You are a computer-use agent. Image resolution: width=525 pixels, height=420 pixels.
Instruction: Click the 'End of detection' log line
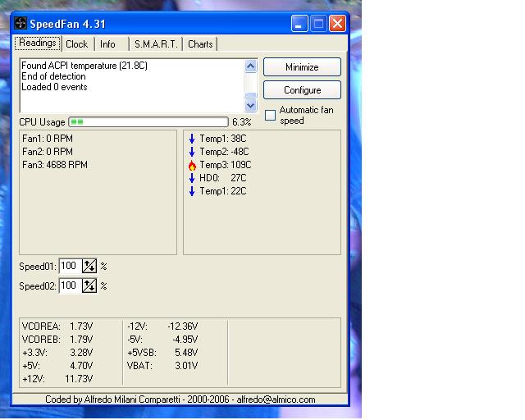pyautogui.click(x=53, y=76)
